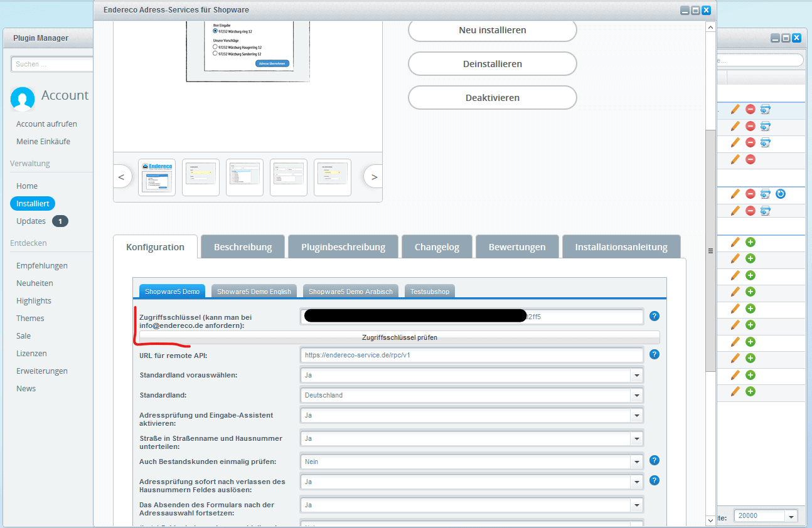Select the Shopware5 Demo Arabisch shop tab

[x=351, y=291]
